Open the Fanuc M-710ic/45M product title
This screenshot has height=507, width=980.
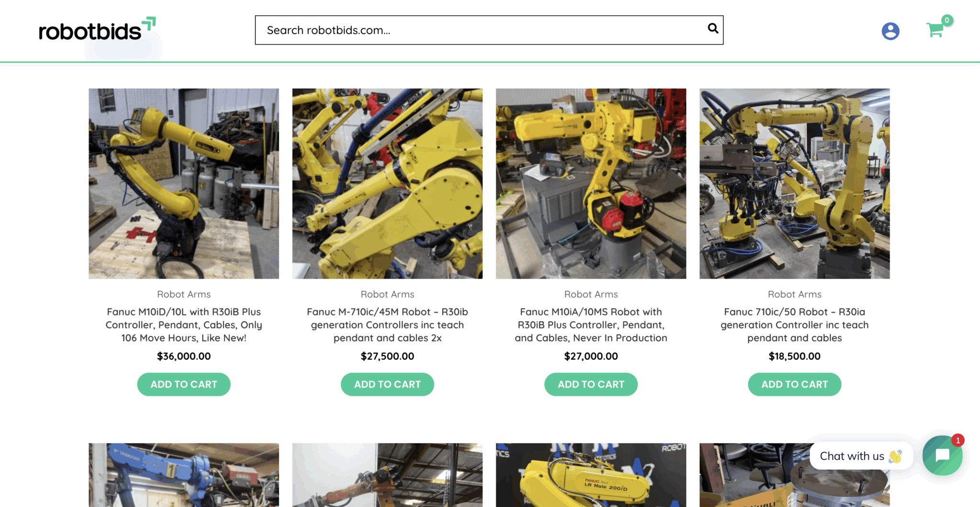point(387,325)
